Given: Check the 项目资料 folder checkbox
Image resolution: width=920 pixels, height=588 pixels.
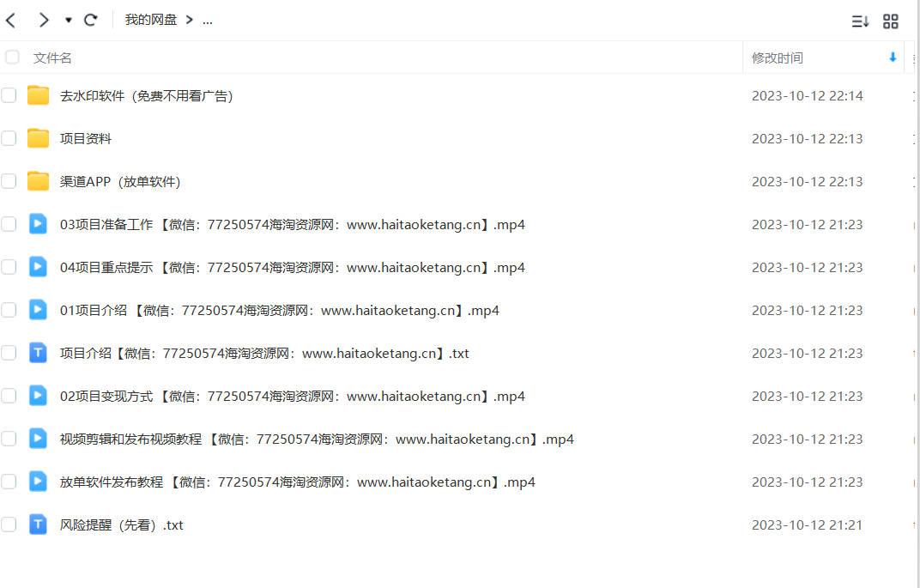Looking at the screenshot, I should point(9,138).
